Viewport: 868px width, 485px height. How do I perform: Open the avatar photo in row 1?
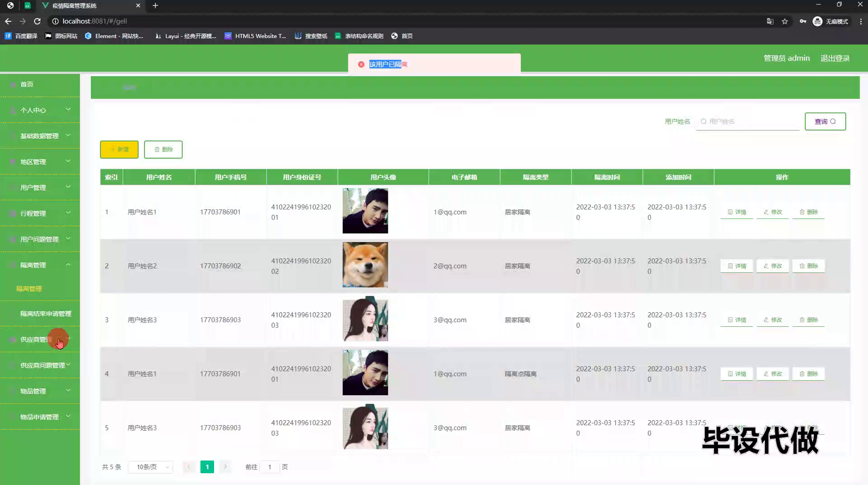365,211
